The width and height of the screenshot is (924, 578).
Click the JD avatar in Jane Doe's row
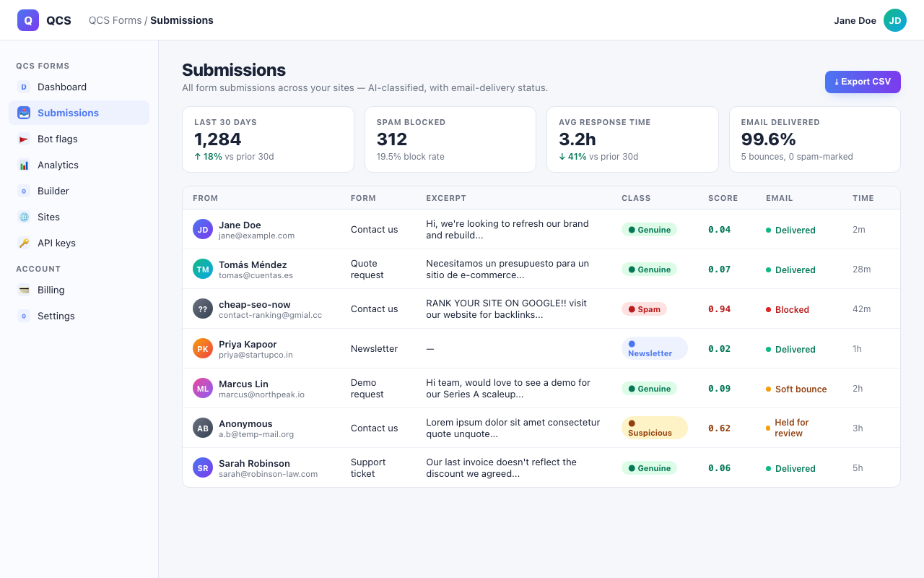[x=203, y=229]
